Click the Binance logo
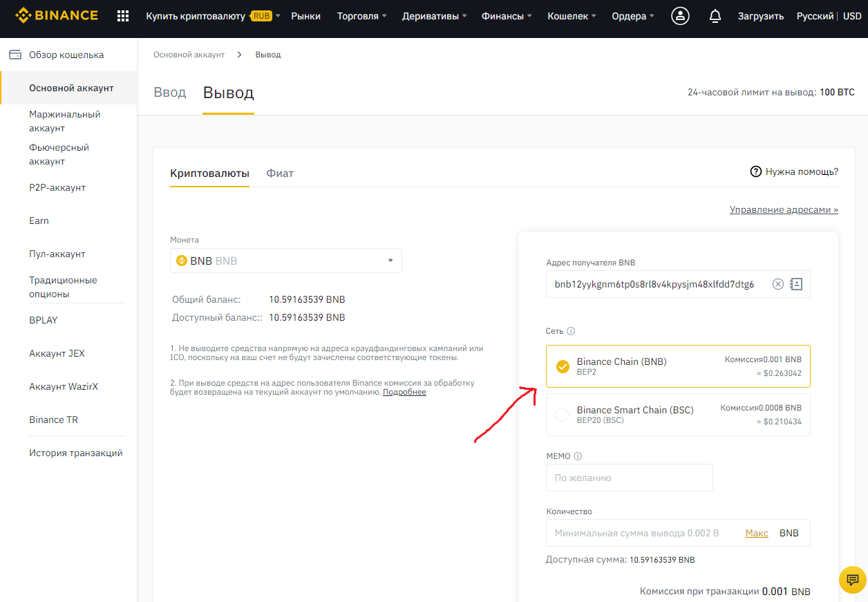868x602 pixels. click(57, 15)
